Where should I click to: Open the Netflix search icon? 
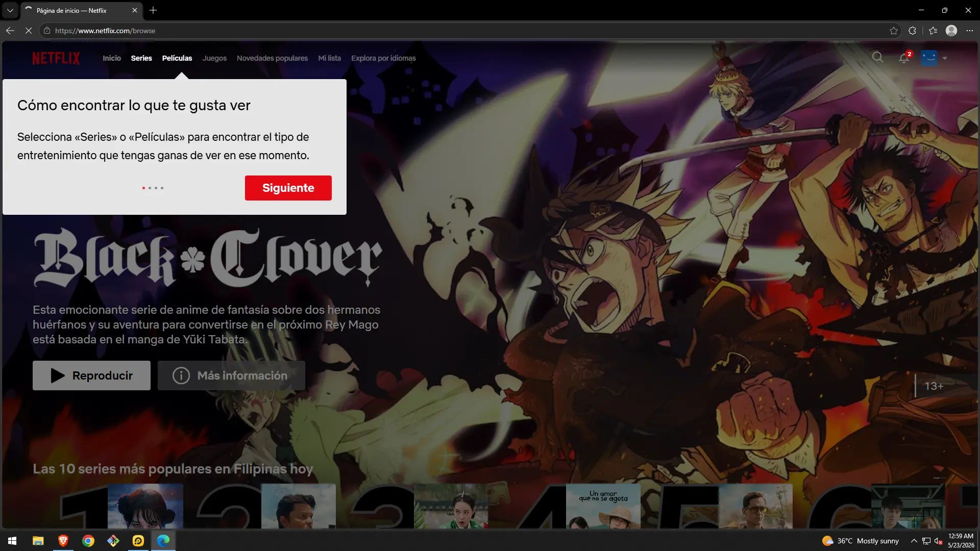[877, 58]
